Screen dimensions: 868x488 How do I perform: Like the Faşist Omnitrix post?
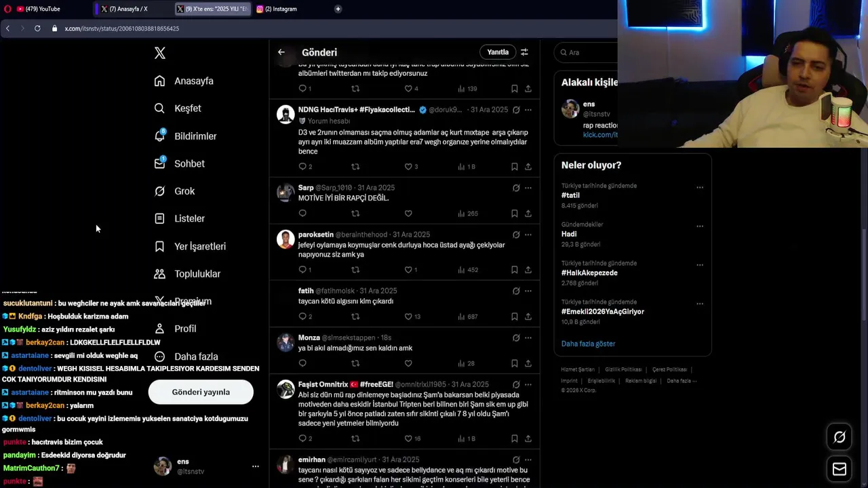click(x=408, y=439)
